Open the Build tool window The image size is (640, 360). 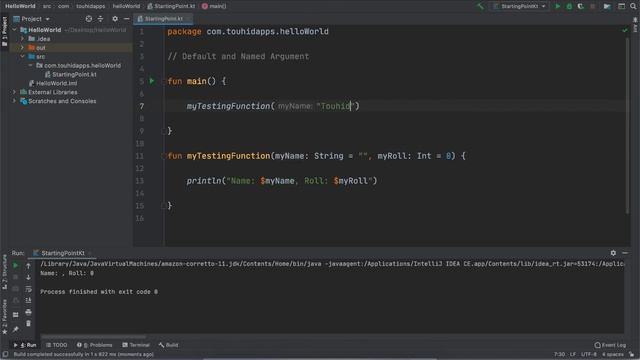(168, 345)
